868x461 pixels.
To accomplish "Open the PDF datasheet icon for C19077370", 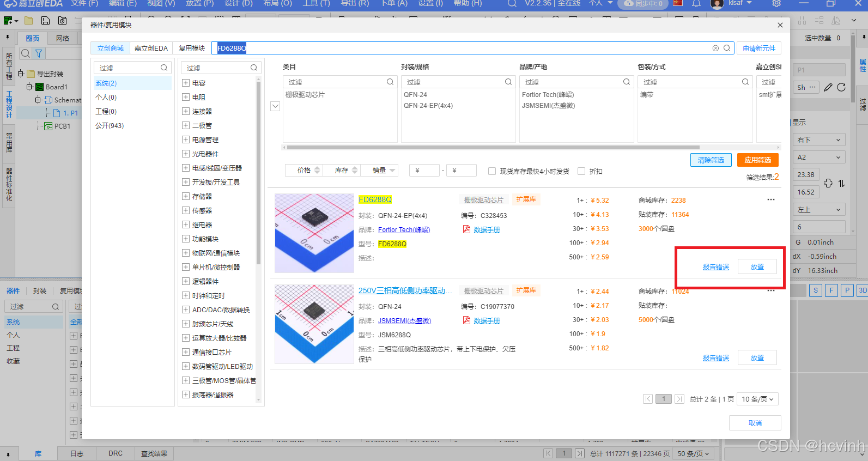I will coord(466,320).
